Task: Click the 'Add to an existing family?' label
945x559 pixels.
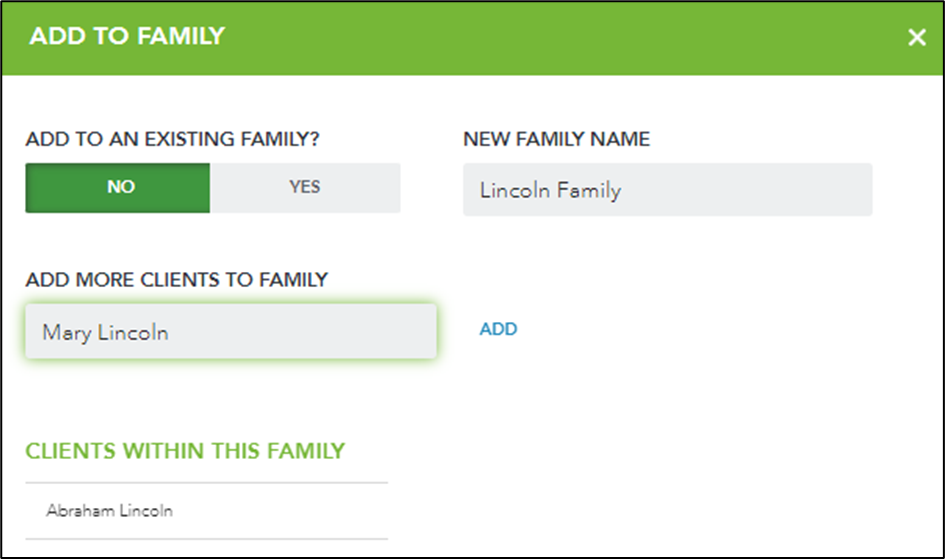Action: (172, 139)
